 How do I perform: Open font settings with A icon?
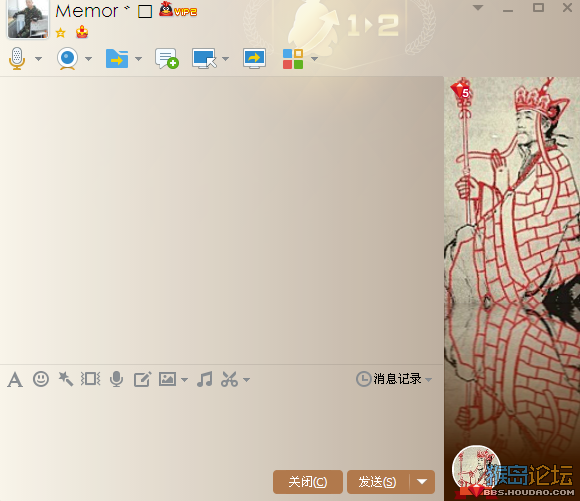15,380
